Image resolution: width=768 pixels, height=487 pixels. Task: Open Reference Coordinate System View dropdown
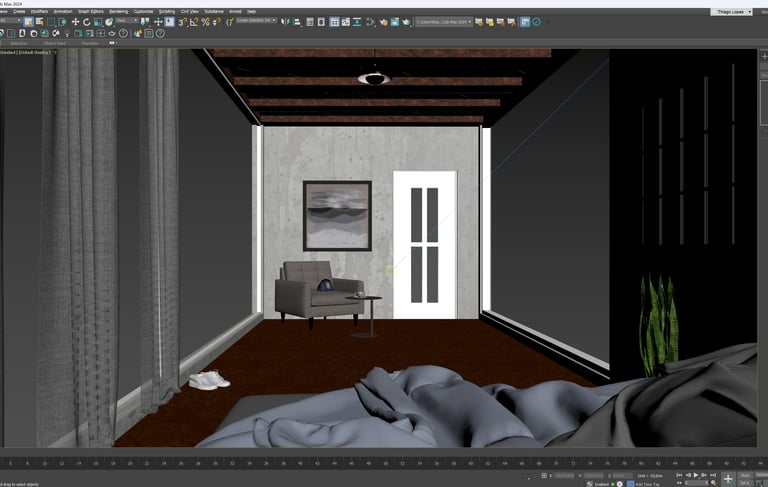click(127, 20)
